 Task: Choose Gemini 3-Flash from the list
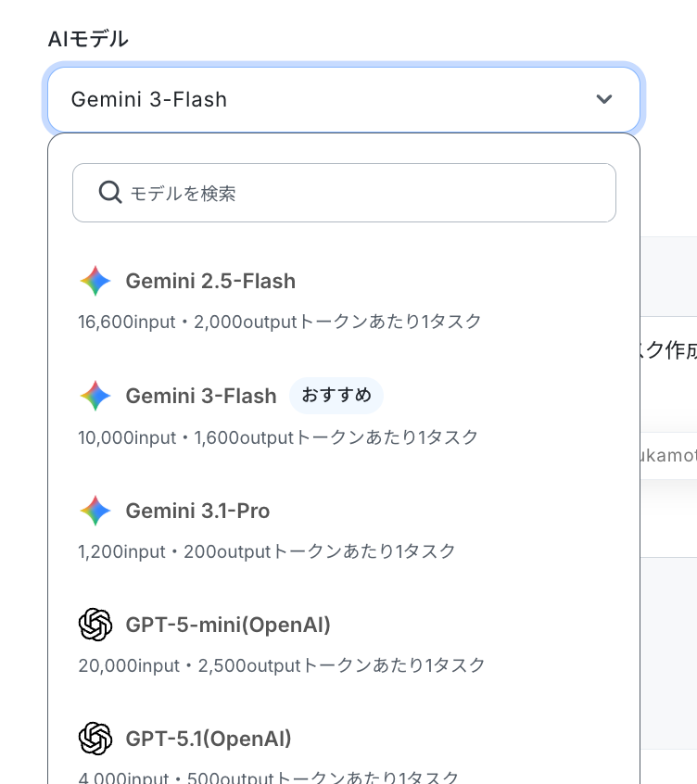pyautogui.click(x=344, y=413)
